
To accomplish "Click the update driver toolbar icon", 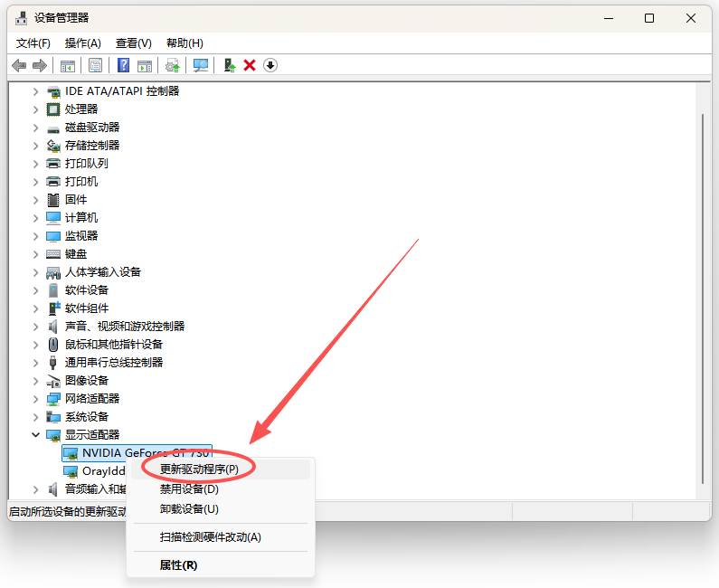I will [230, 65].
